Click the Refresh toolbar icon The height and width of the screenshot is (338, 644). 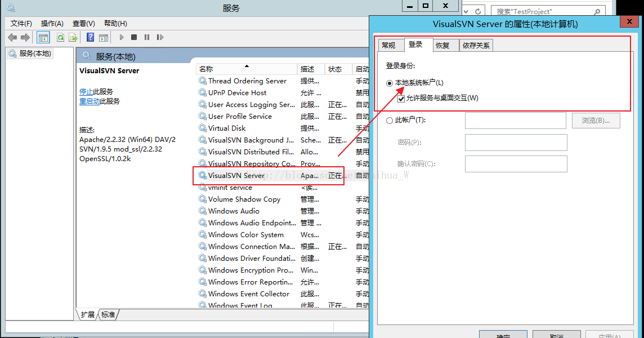[60, 37]
